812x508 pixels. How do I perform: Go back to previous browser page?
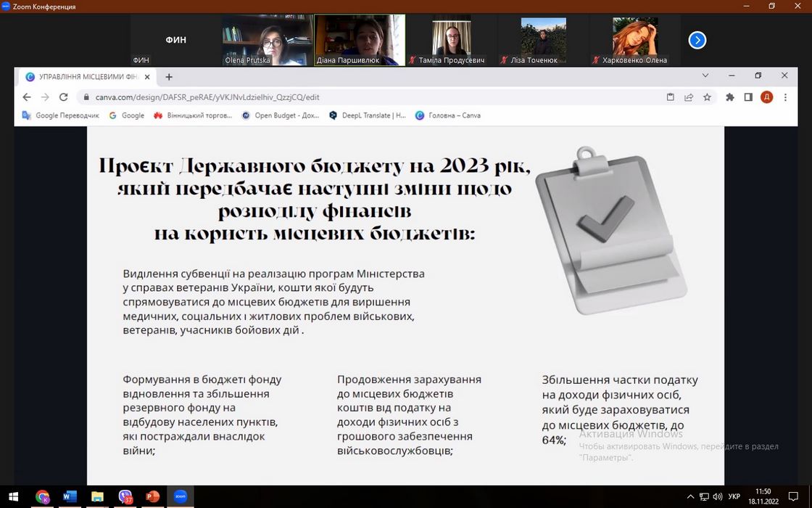click(x=27, y=97)
